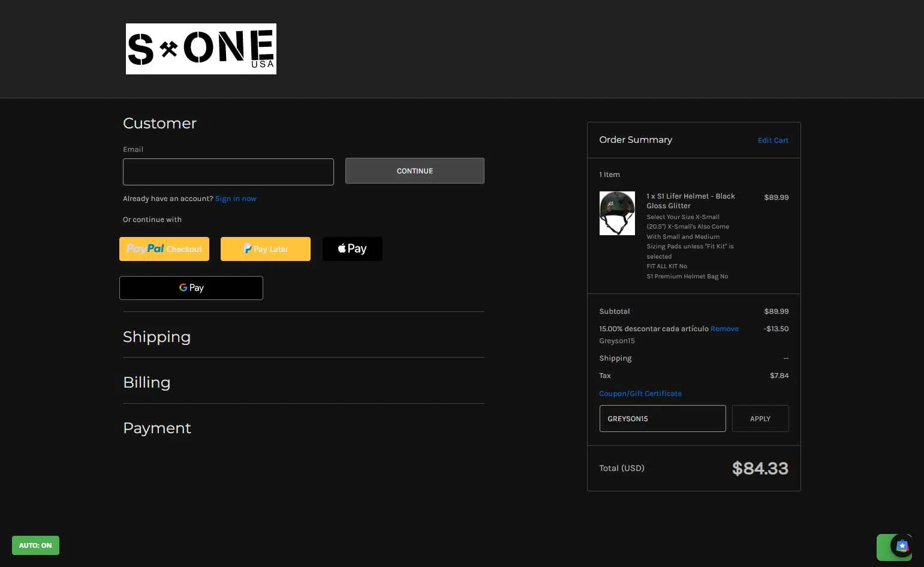924x567 pixels.
Task: Click the "S1 Premium Helmet Bag No" line
Action: click(x=687, y=277)
